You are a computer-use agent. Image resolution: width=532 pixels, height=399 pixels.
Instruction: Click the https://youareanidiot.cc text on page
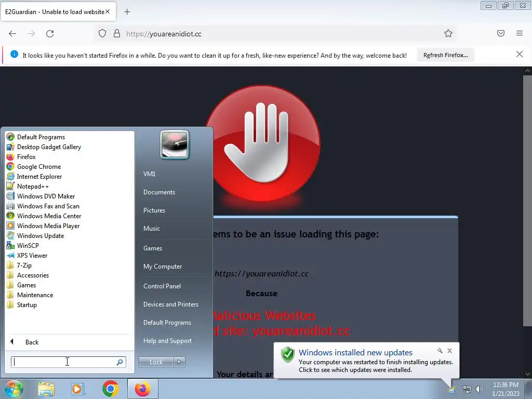tap(262, 274)
